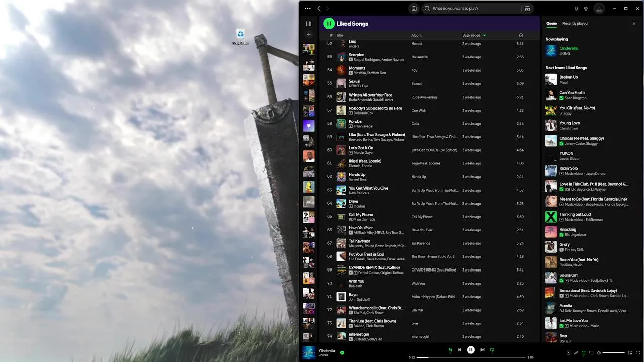Open album link 'Rude Awakening'
The width and height of the screenshot is (644, 362).
click(x=424, y=97)
